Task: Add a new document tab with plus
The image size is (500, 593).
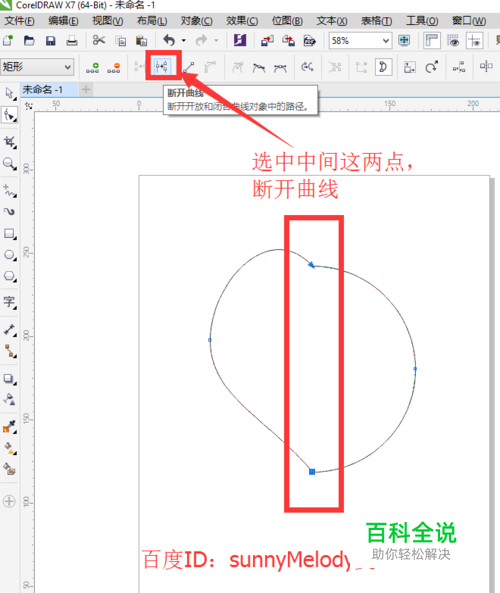Action: click(86, 90)
